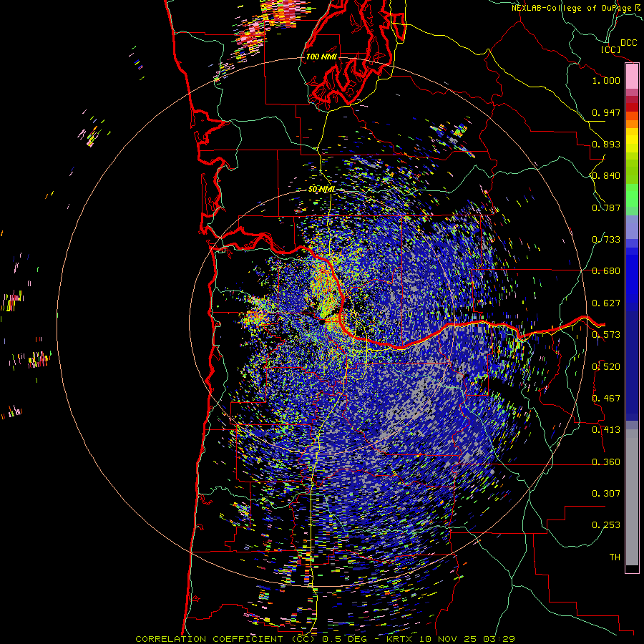Viewport: 644px width, 644px height.
Task: Click the 0.253 scale value
Action: coord(606,525)
